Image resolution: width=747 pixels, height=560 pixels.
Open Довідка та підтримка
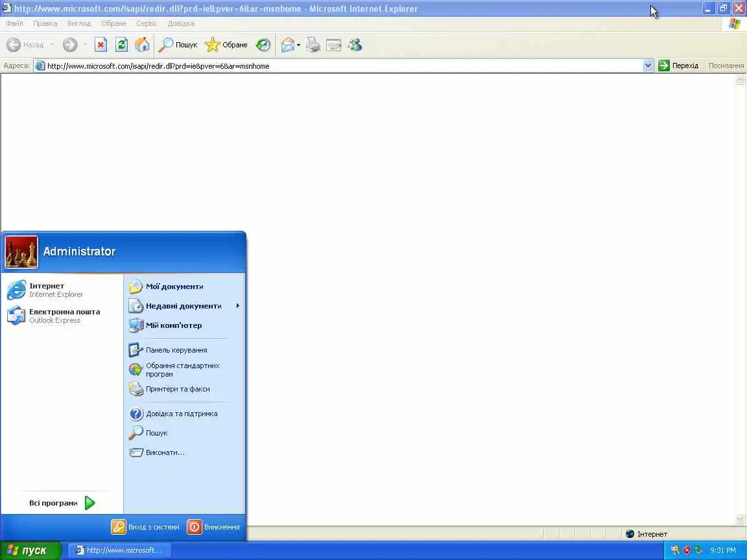coord(185,414)
